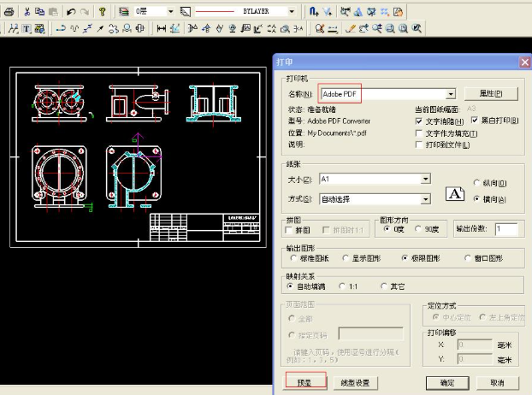Click the linear dimension tool icon
The width and height of the screenshot is (532, 395).
[x=163, y=28]
